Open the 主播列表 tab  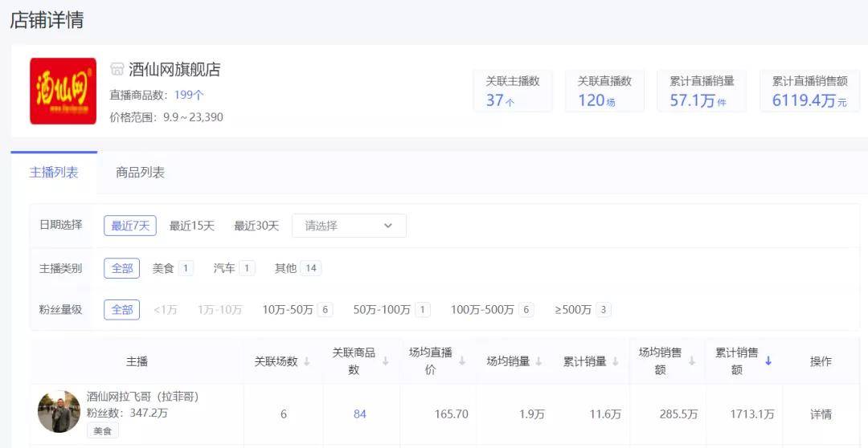pyautogui.click(x=54, y=172)
